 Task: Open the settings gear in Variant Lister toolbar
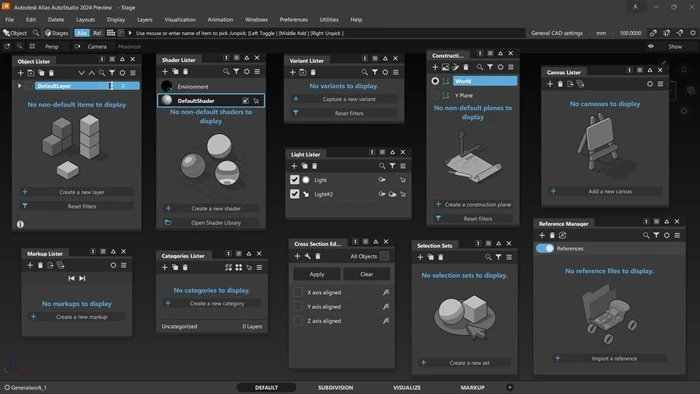tap(385, 72)
